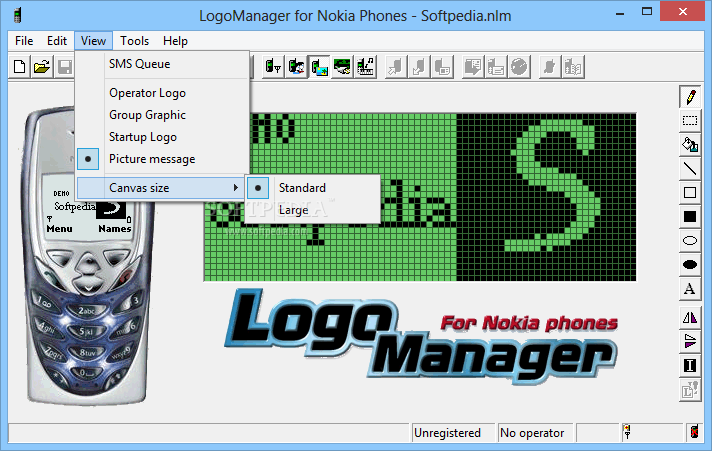Open the Edit menu

tap(57, 41)
